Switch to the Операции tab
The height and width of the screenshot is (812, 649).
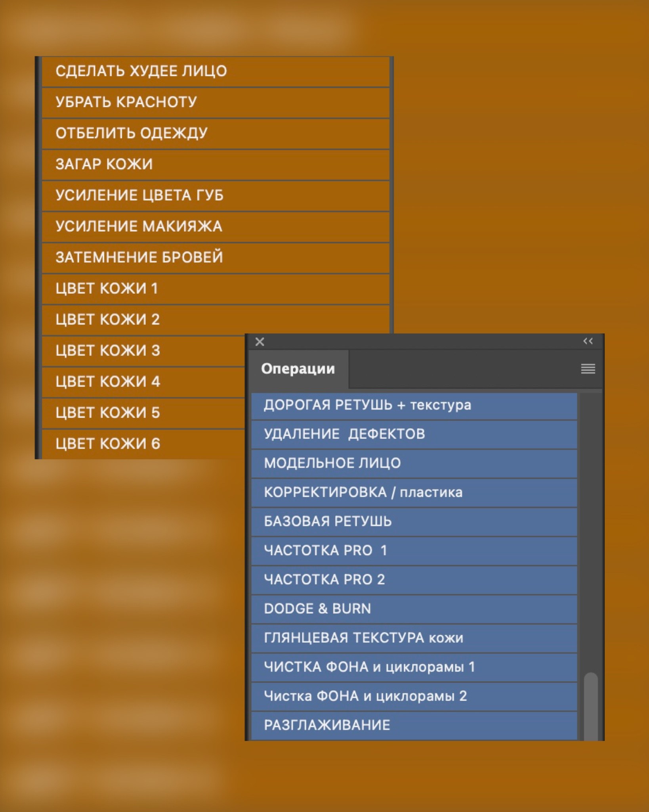tap(298, 369)
